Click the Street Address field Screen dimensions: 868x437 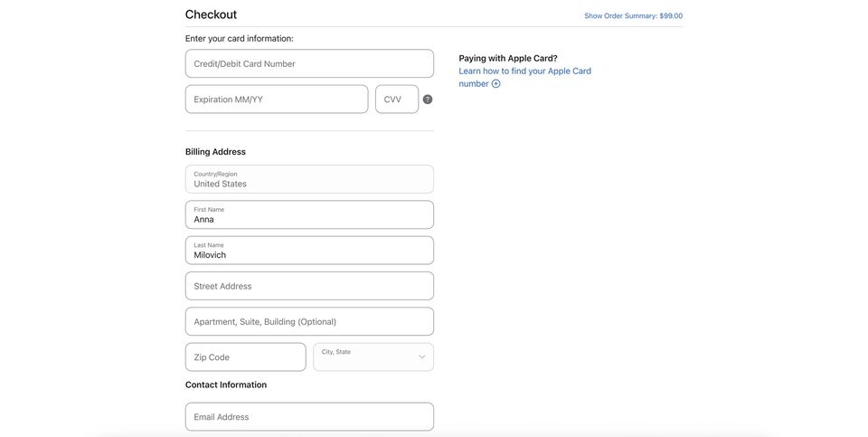click(x=309, y=286)
